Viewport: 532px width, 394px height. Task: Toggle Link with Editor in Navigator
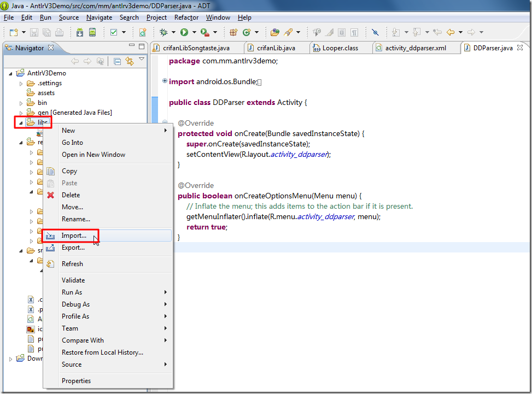tap(130, 61)
